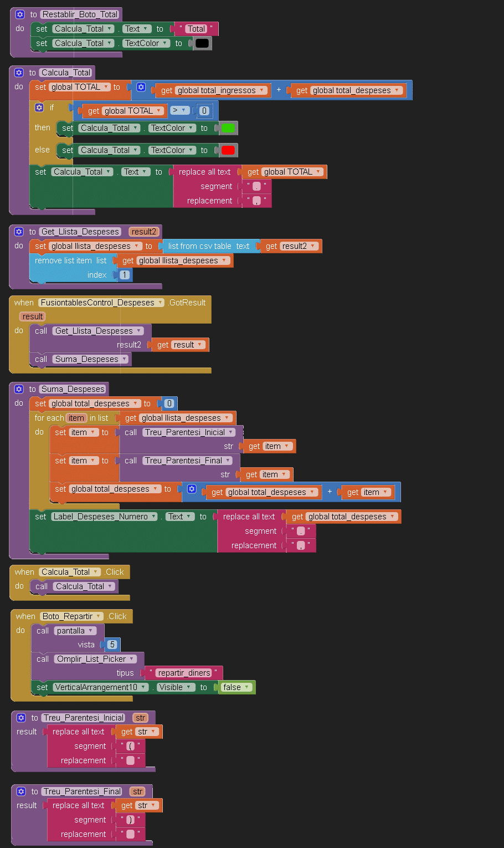Image resolution: width=504 pixels, height=848 pixels.
Task: Click the repartir_diners text string value
Action: coord(183,673)
